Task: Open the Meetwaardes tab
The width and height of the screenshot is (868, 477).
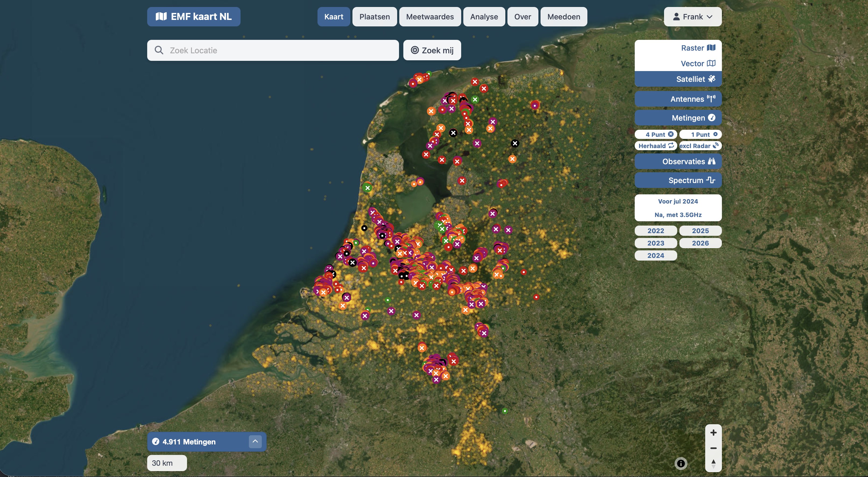Action: point(430,16)
